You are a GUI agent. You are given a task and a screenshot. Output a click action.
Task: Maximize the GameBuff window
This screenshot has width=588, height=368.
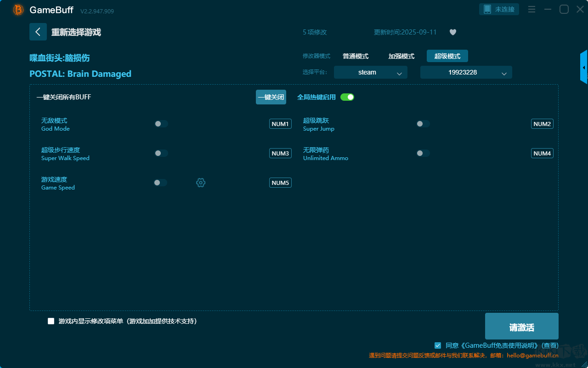564,10
